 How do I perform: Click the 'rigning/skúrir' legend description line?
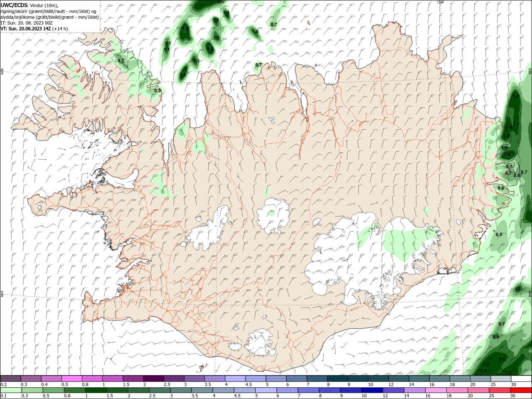48,11
